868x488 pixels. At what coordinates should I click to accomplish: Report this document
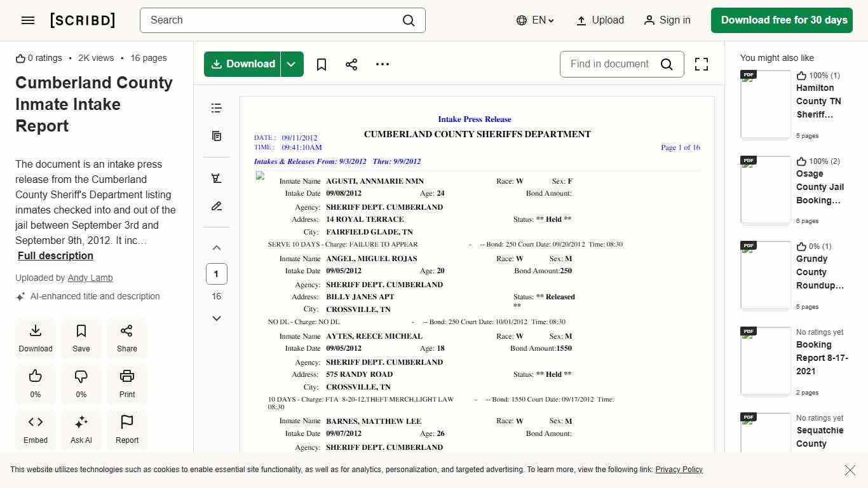pyautogui.click(x=126, y=430)
